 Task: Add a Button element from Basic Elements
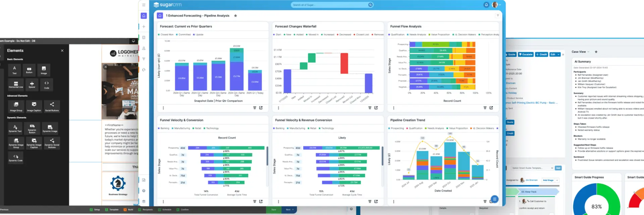tap(29, 70)
